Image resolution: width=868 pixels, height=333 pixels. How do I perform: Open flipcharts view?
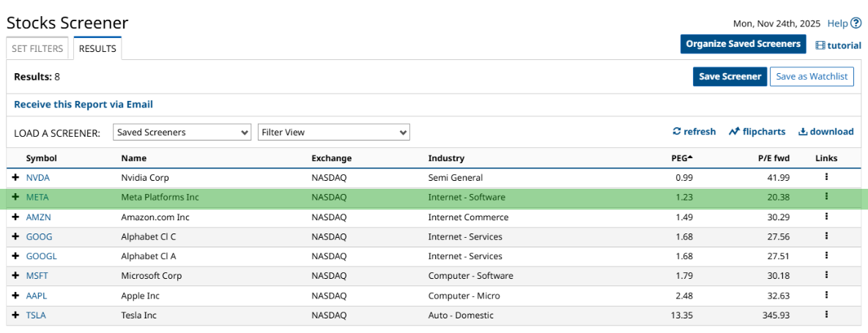click(757, 132)
